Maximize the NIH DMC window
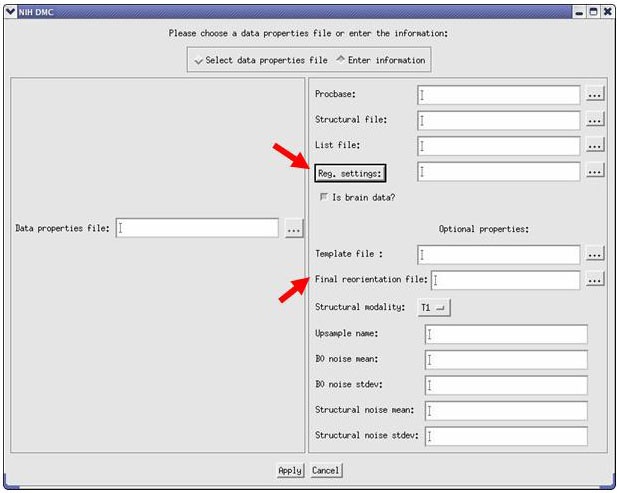617x493 pixels. 593,12
